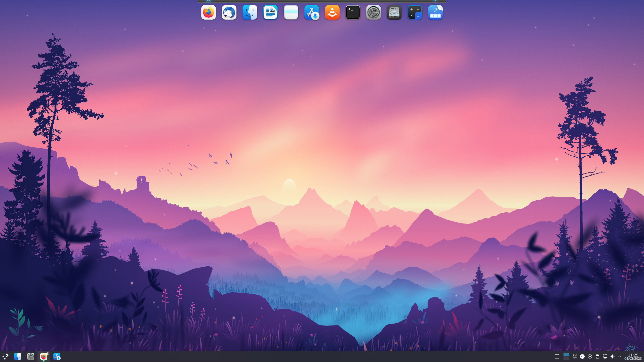The width and height of the screenshot is (644, 362).
Task: Click the show desktop tray icon
Action: (557, 356)
